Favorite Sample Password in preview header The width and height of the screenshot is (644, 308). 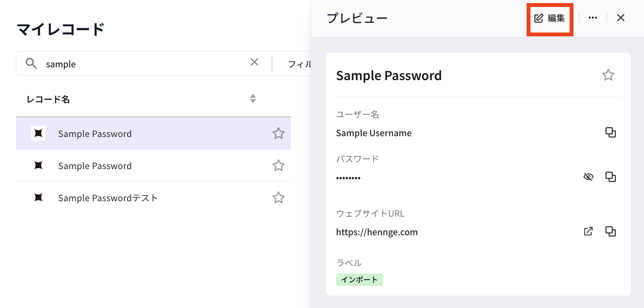[608, 75]
